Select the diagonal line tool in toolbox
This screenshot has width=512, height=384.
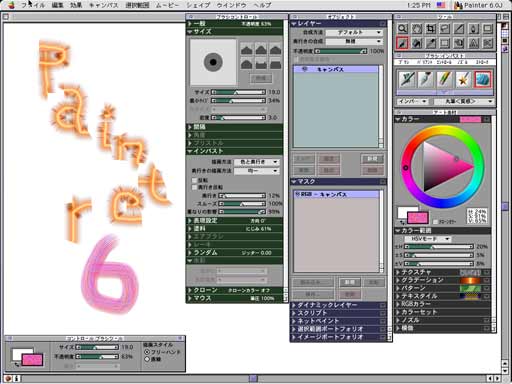[x=459, y=29]
